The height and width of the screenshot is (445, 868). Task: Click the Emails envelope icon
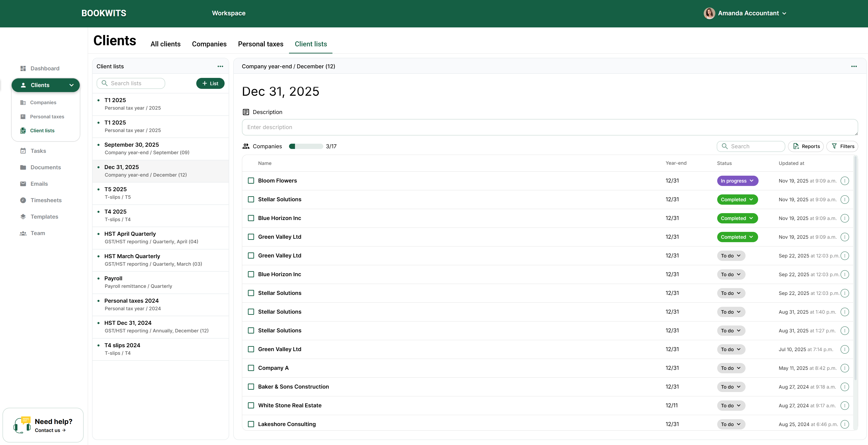click(x=23, y=184)
